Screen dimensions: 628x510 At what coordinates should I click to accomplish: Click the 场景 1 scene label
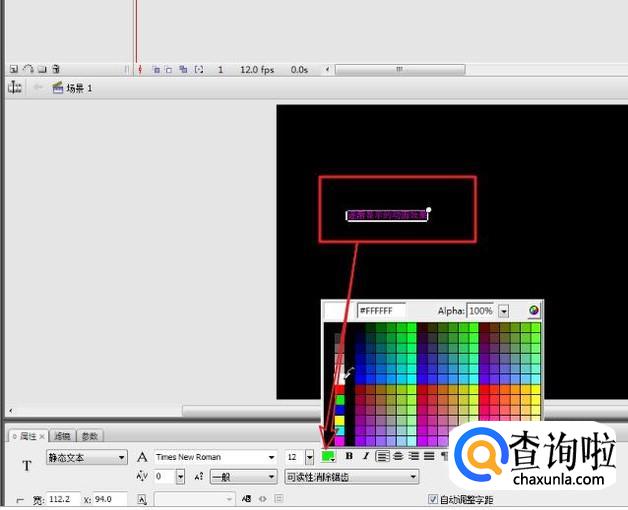[x=79, y=88]
